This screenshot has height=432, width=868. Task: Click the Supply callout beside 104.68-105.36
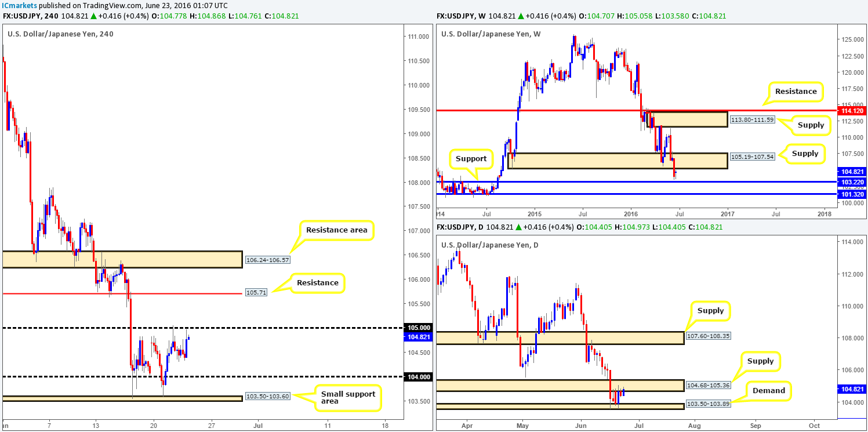(x=760, y=361)
